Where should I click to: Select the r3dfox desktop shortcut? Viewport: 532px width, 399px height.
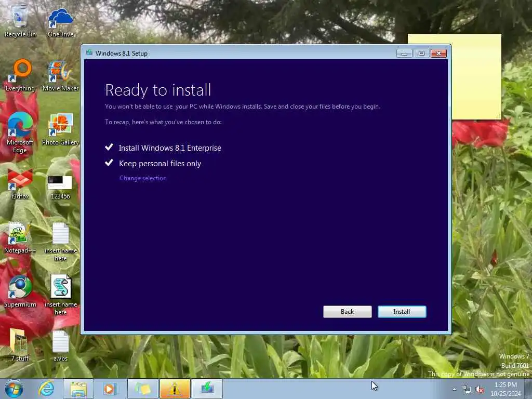point(20,184)
